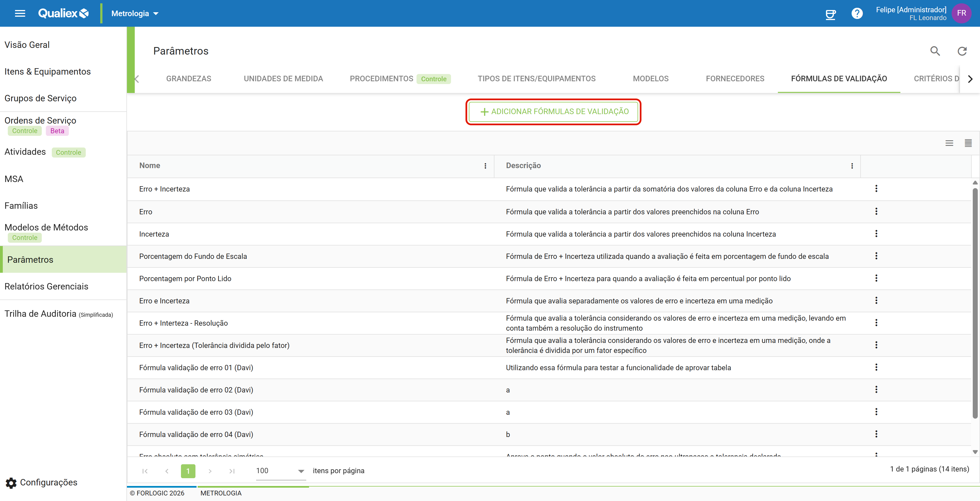This screenshot has width=980, height=501.
Task: Open the Configurações gear icon
Action: pos(11,483)
